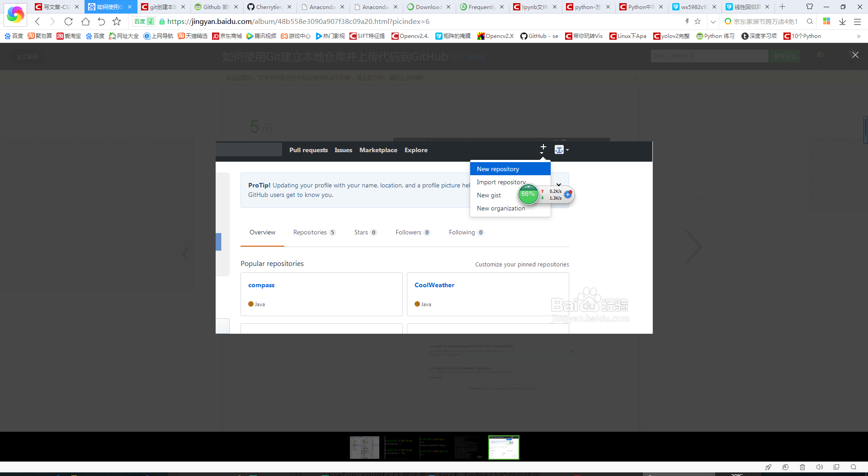
Task: Click the address bar URL field
Action: 420,21
